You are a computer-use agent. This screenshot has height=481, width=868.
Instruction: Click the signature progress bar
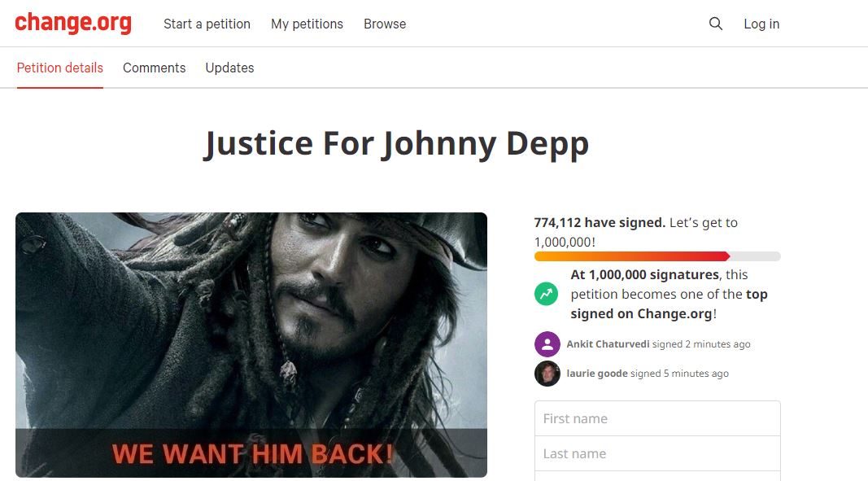pyautogui.click(x=657, y=256)
